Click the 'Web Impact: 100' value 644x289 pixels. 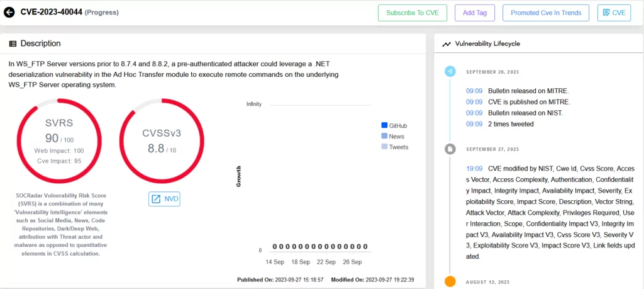coord(59,151)
